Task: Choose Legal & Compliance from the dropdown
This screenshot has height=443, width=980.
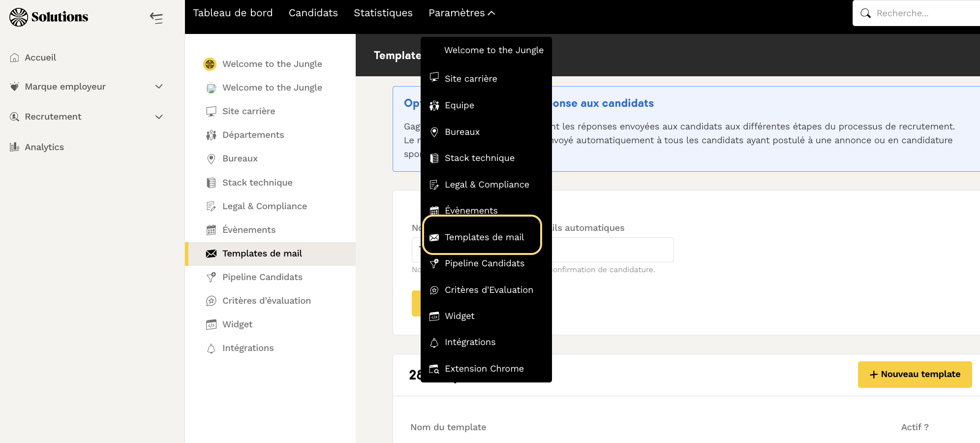Action: pos(487,185)
